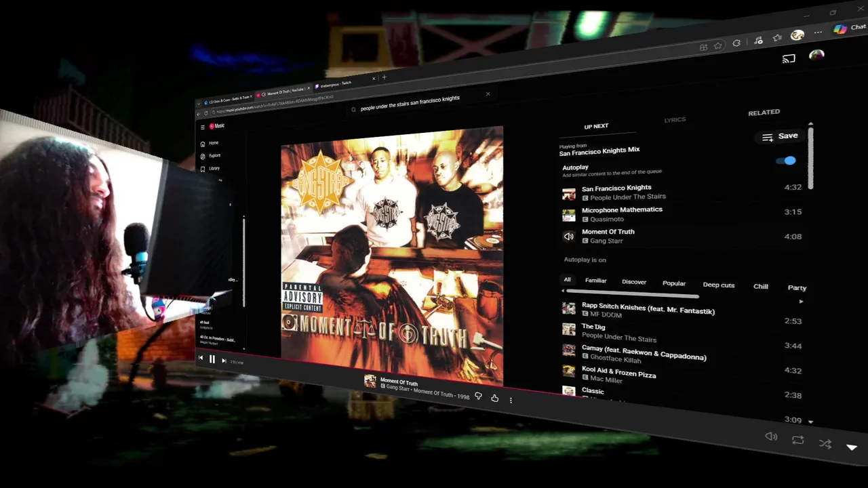Toggle the Autoplay switch

[x=786, y=161]
